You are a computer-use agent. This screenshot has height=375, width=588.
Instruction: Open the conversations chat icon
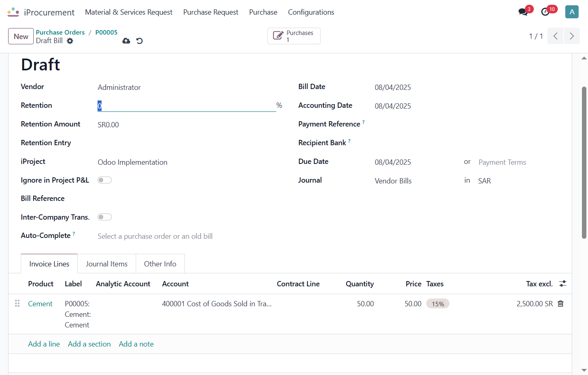523,12
